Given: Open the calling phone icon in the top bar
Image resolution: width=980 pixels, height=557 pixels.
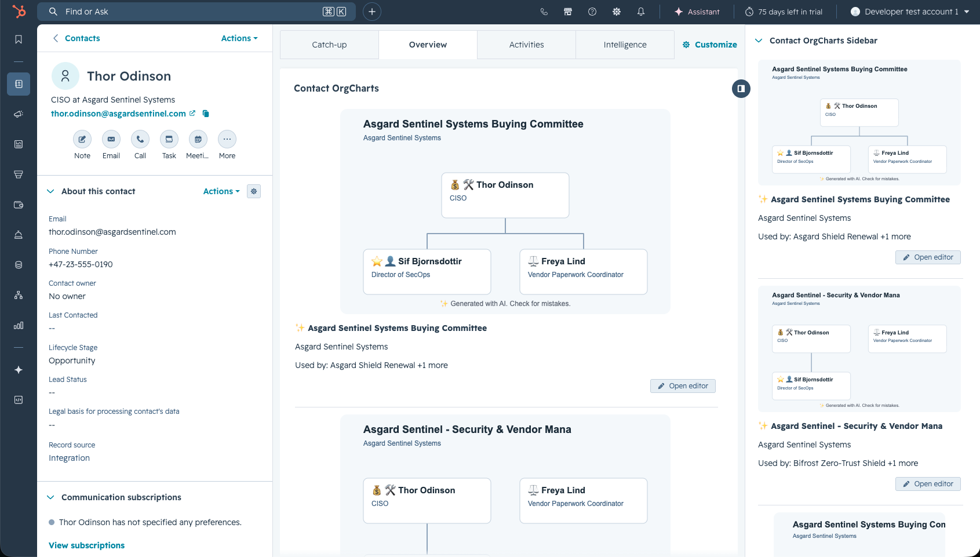Looking at the screenshot, I should point(544,12).
